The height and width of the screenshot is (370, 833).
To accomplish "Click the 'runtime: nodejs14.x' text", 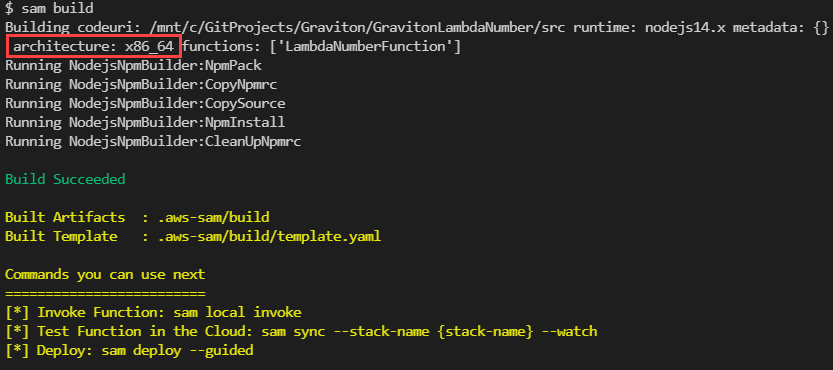I will click(x=649, y=28).
